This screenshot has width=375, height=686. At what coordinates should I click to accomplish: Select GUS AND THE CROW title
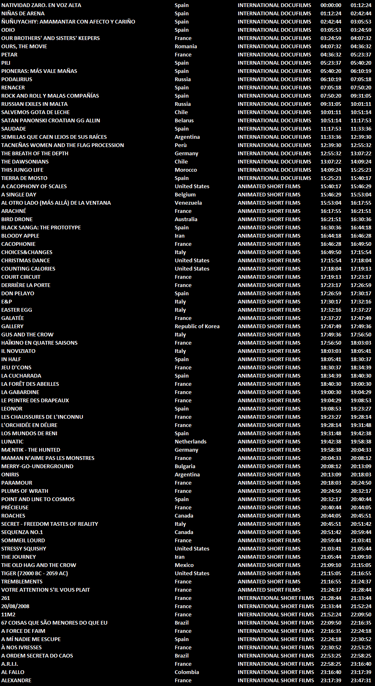pyautogui.click(x=28, y=334)
